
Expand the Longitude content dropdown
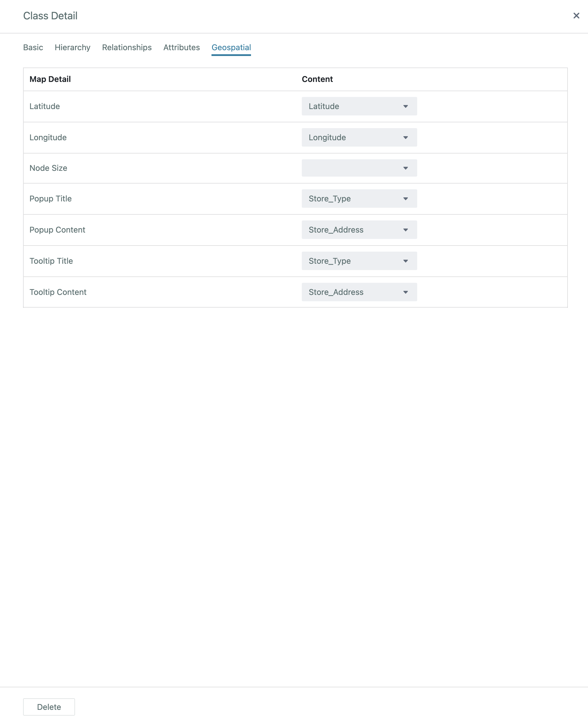(x=359, y=138)
